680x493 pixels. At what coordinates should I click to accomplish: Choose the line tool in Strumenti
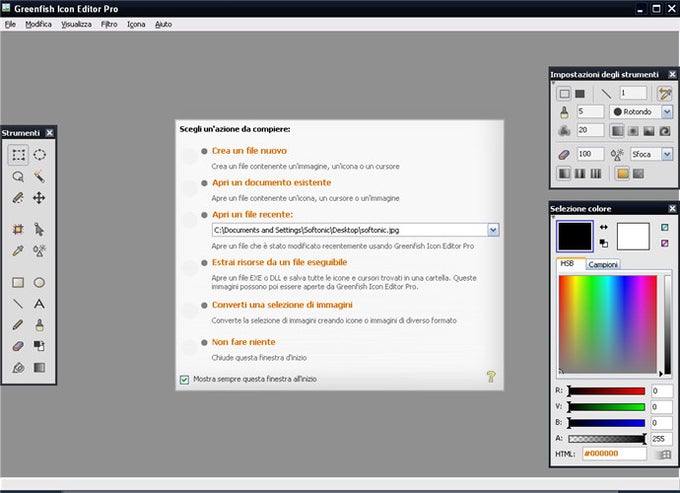pos(18,304)
